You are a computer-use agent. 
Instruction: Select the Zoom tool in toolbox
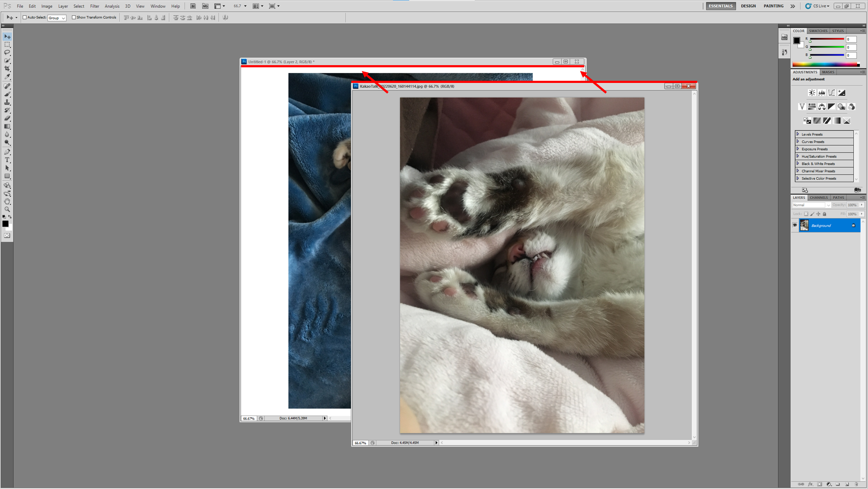(7, 209)
